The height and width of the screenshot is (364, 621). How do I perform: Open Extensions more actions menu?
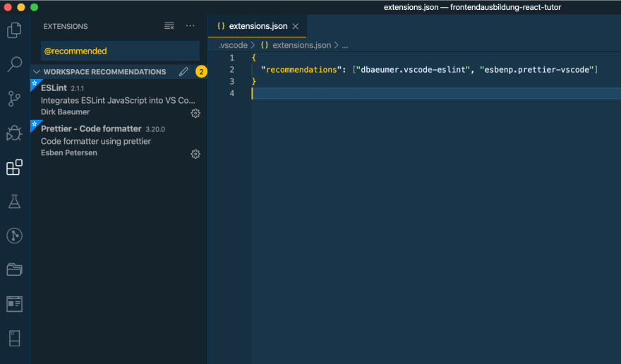(190, 26)
